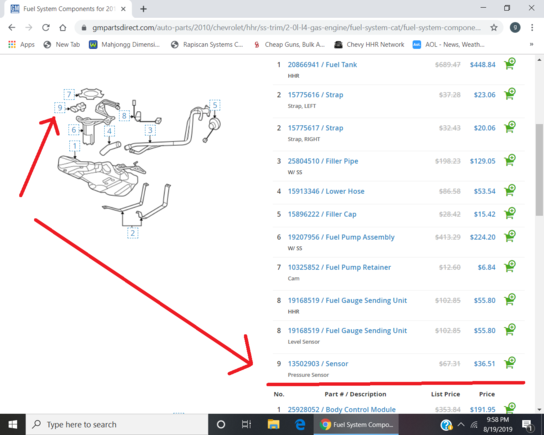Open Chrome menu with three dots
Screen dimensions: 544x435
(x=532, y=27)
